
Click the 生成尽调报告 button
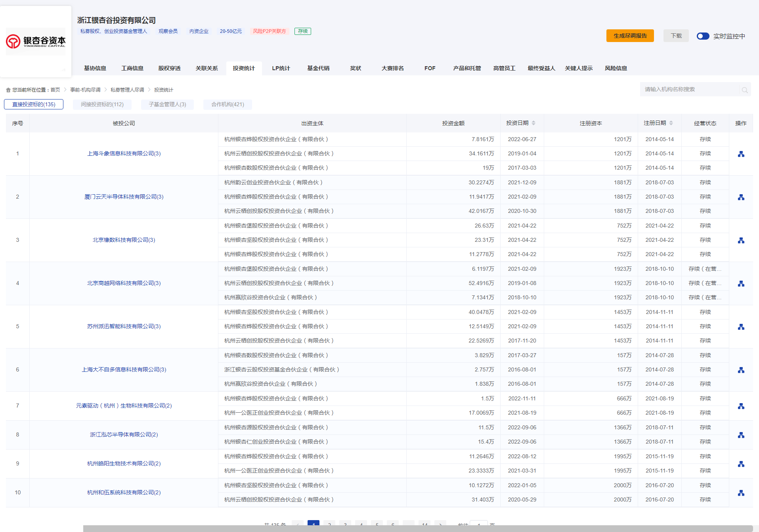pos(630,36)
